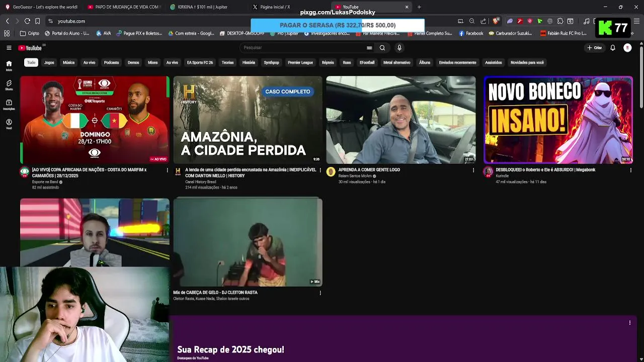Open the Facebook bookmark
Screen dimensions: 644x362
471,33
